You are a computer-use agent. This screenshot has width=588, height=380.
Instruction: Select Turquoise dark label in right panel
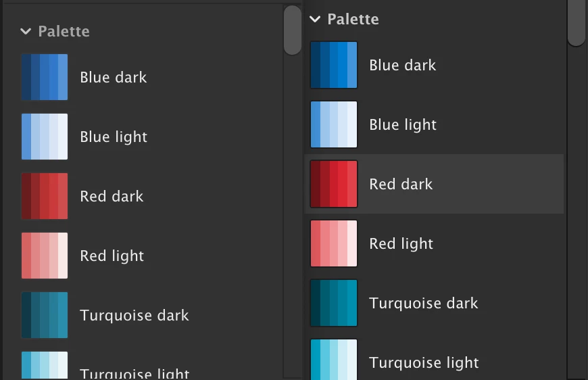(424, 303)
